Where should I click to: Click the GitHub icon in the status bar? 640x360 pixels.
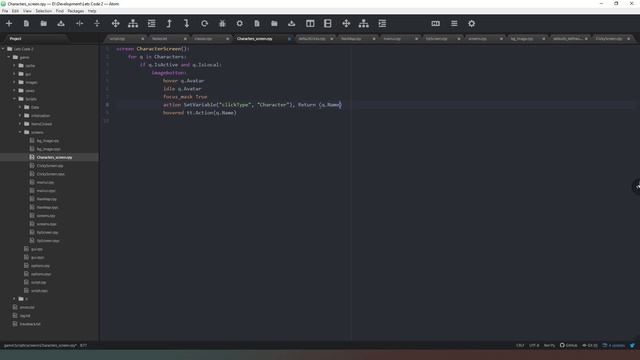click(562, 345)
